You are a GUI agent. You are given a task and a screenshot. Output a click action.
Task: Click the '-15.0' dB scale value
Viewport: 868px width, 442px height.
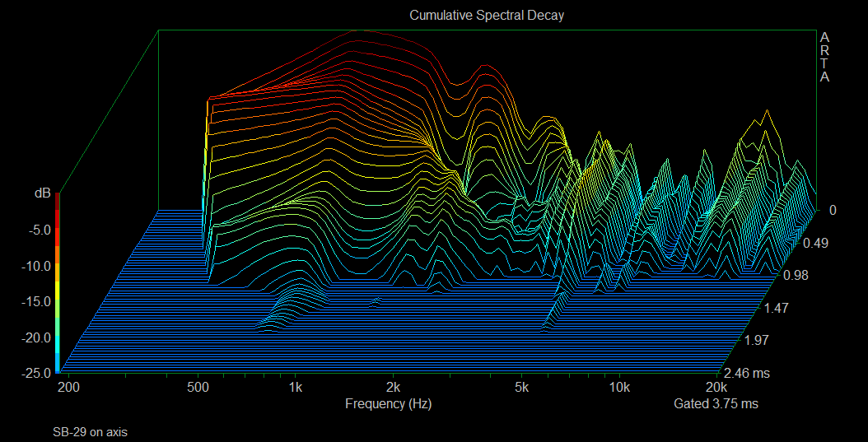click(x=37, y=302)
